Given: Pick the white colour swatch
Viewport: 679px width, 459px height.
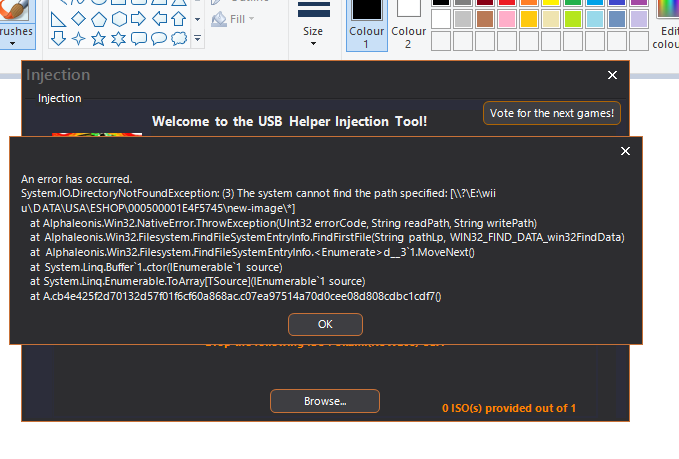Looking at the screenshot, I should 441,19.
